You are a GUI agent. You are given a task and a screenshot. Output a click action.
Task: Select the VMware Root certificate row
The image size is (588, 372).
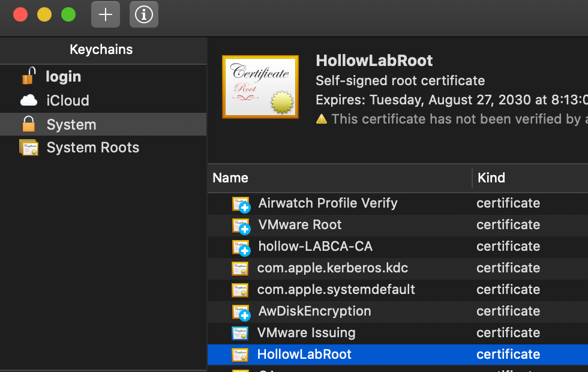pos(299,225)
